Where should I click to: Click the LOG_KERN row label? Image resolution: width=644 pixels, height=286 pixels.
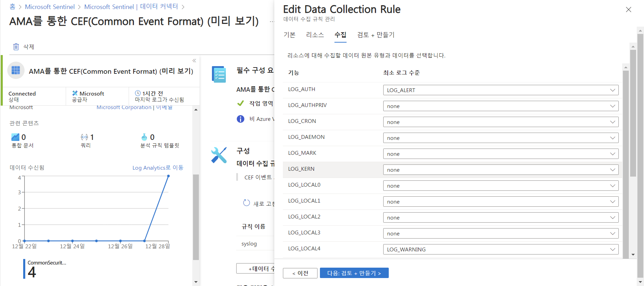click(301, 169)
